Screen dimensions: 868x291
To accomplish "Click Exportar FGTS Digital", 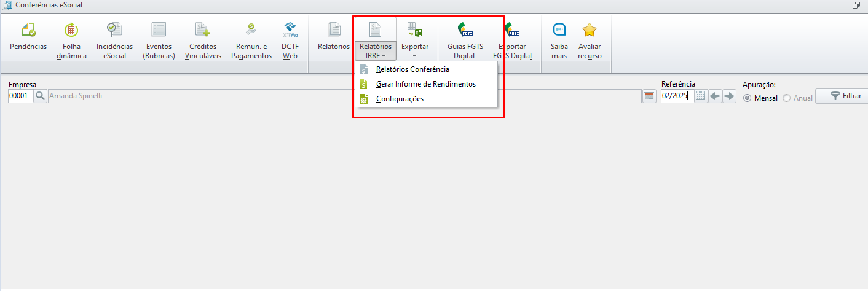I will pos(512,41).
